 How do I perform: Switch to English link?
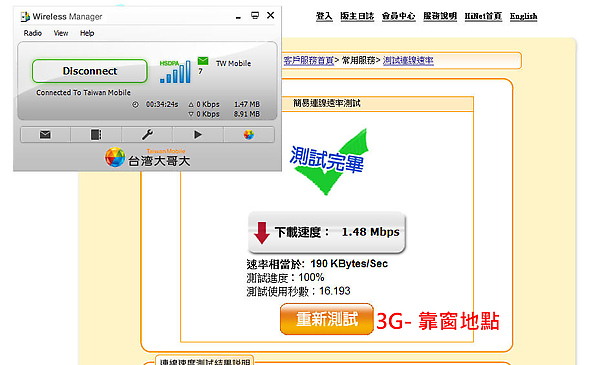(x=523, y=16)
